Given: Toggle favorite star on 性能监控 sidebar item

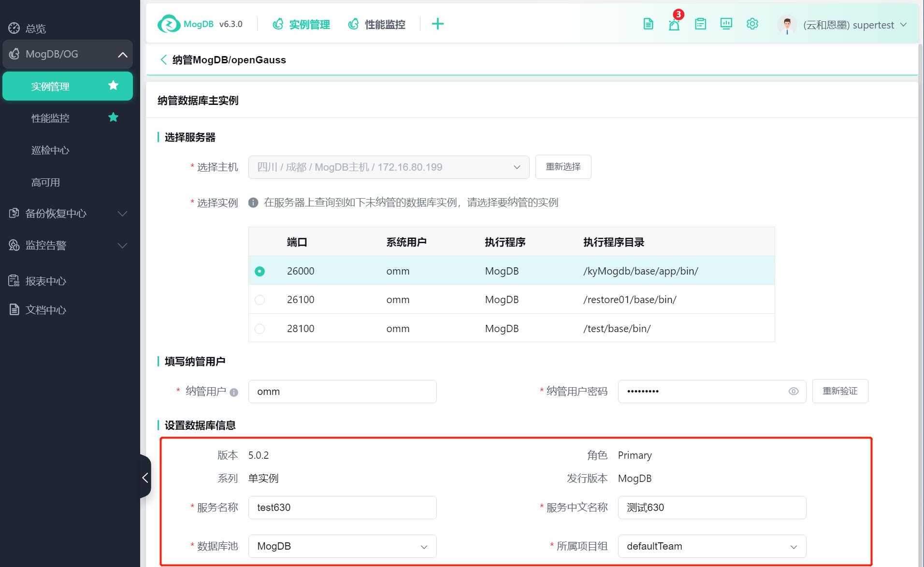Looking at the screenshot, I should pyautogui.click(x=113, y=117).
